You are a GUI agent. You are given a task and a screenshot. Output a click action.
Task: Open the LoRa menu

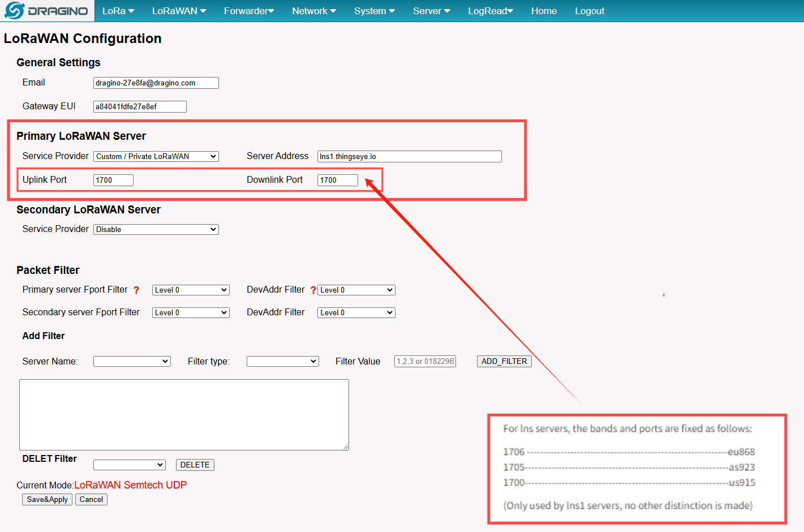118,11
